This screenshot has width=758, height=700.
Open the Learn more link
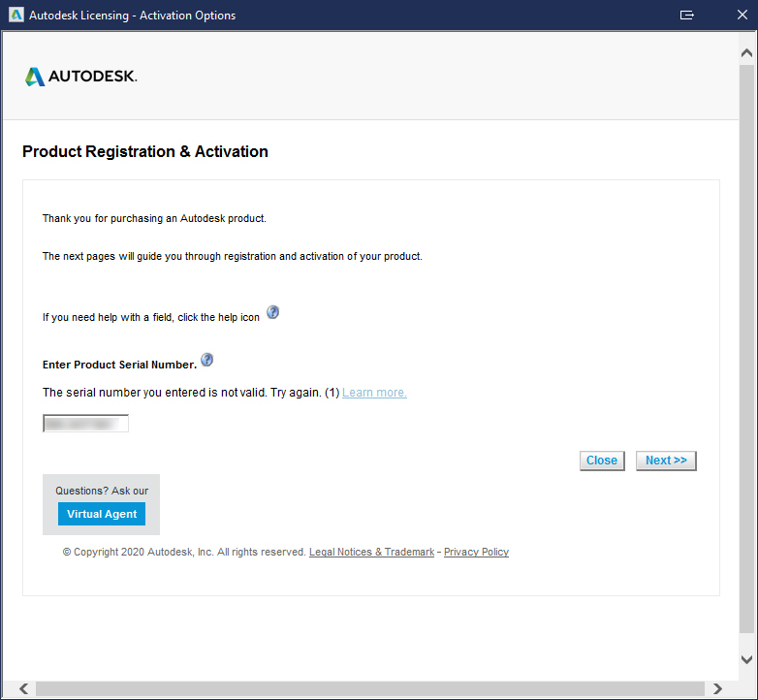coord(375,393)
